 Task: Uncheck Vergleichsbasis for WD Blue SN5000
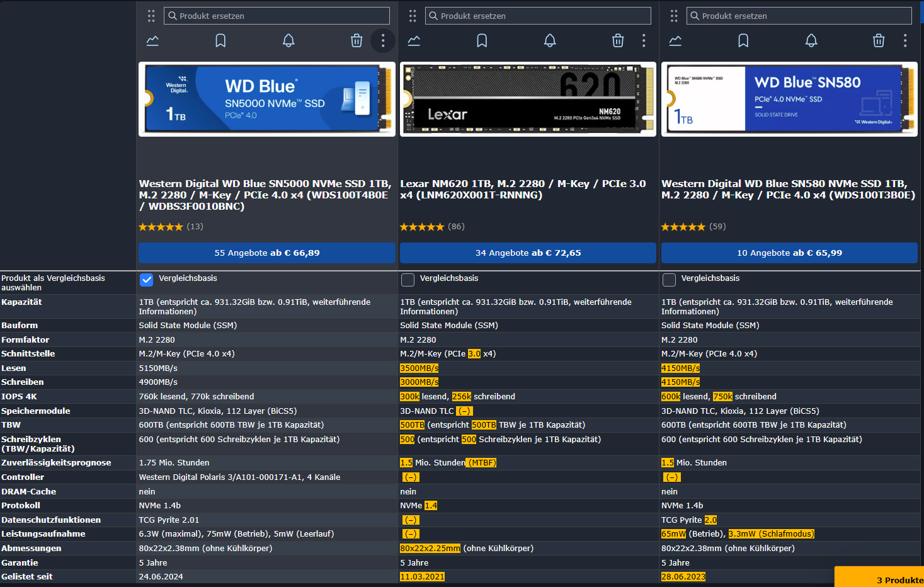[x=146, y=280]
